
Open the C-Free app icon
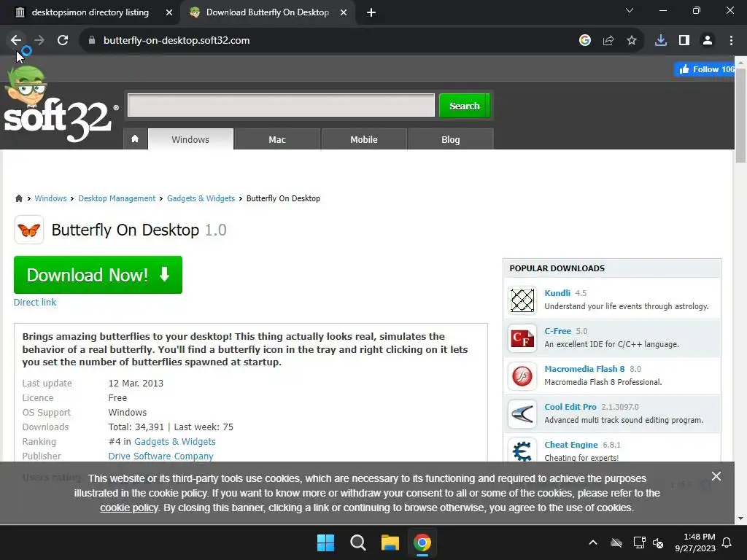point(522,338)
